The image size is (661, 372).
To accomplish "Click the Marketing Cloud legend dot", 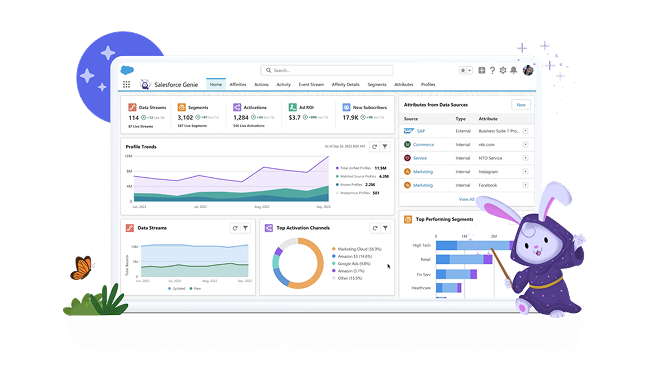I will coord(334,249).
